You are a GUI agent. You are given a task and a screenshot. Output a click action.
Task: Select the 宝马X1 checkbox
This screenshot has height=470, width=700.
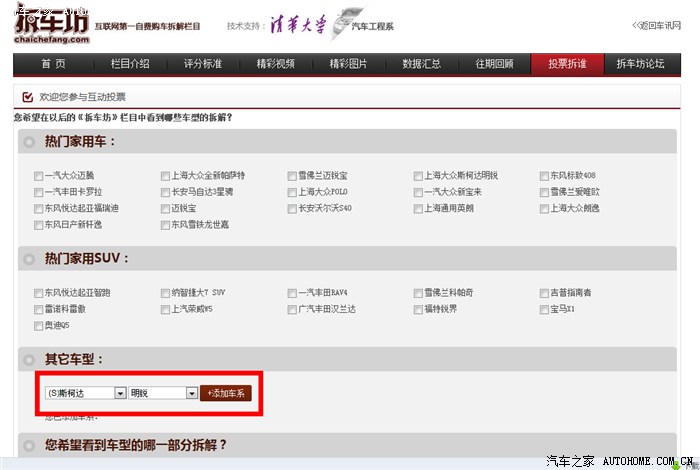545,310
